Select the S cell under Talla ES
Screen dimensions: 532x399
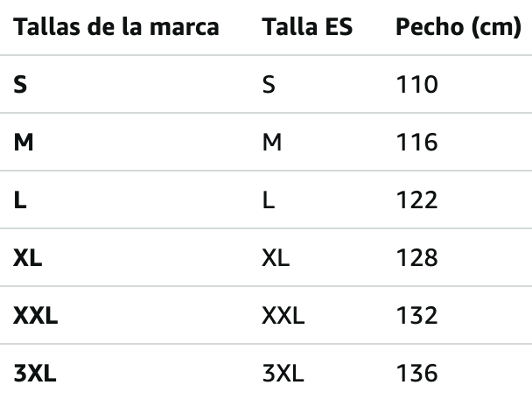pyautogui.click(x=269, y=85)
